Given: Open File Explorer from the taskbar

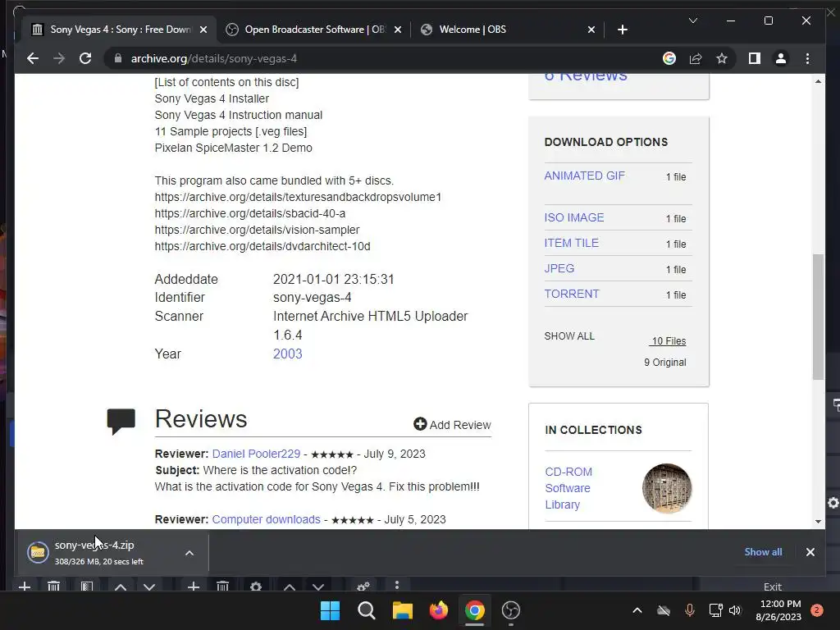Looking at the screenshot, I should pyautogui.click(x=402, y=610).
